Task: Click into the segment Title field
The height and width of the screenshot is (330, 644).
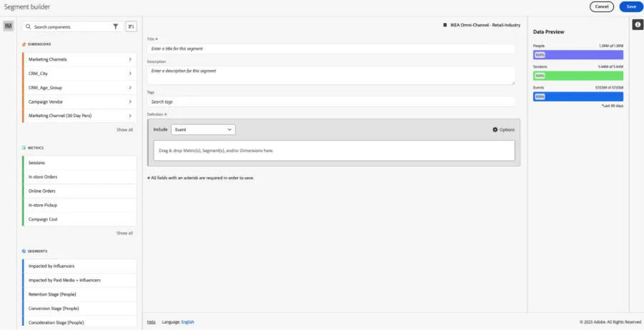Action: pyautogui.click(x=331, y=49)
